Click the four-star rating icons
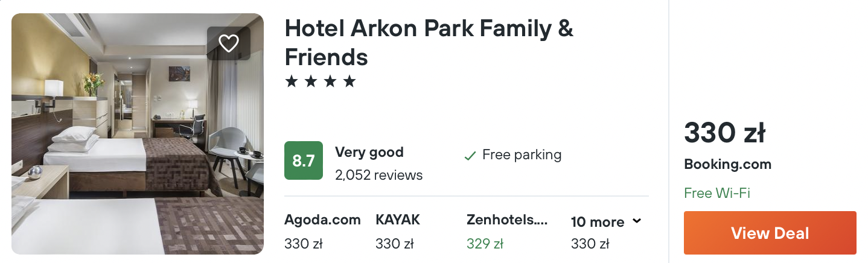The image size is (868, 263). (320, 81)
